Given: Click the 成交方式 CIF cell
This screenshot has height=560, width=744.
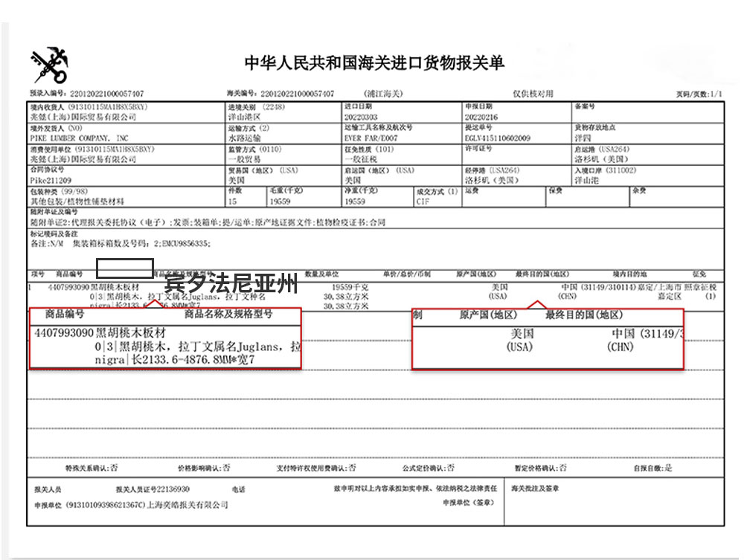Looking at the screenshot, I should 423,202.
